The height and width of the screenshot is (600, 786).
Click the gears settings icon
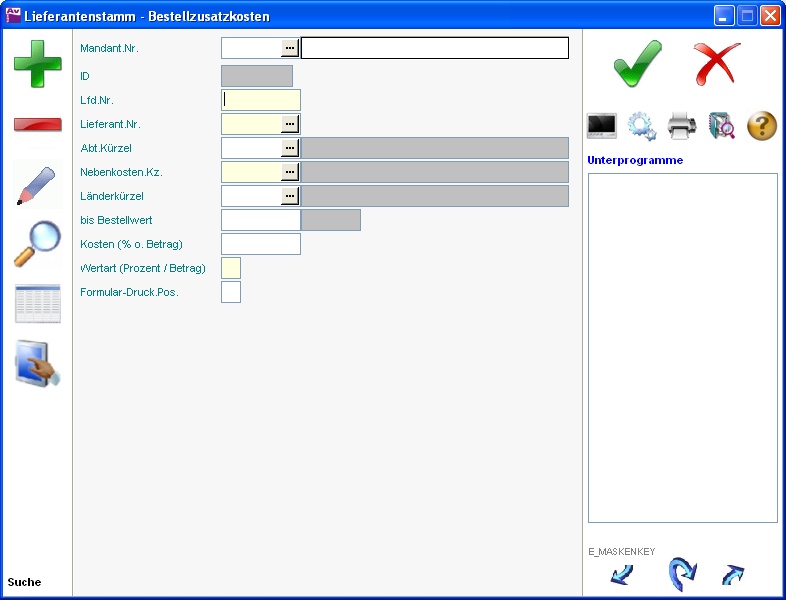tap(642, 126)
